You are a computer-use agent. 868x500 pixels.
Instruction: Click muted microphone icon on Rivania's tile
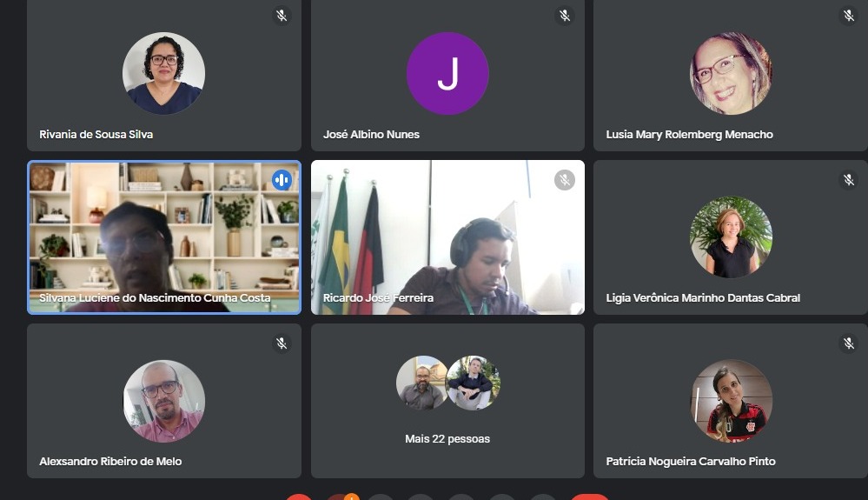tap(282, 16)
